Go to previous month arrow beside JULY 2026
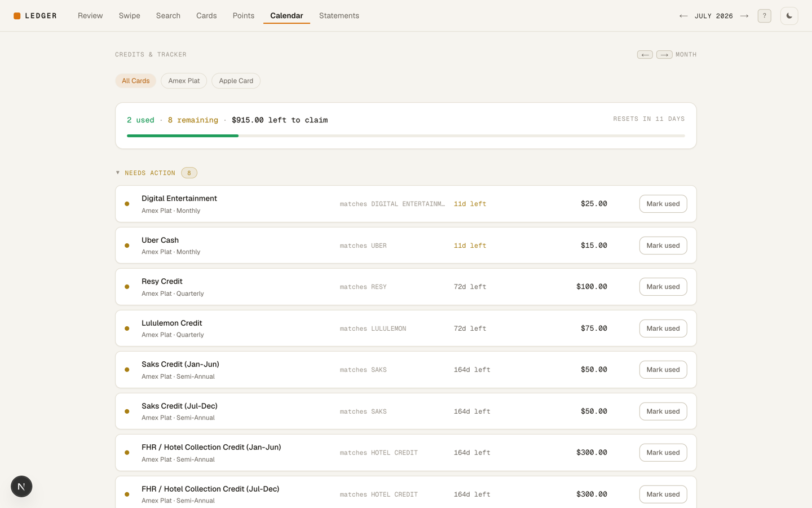The width and height of the screenshot is (812, 508). (x=683, y=16)
